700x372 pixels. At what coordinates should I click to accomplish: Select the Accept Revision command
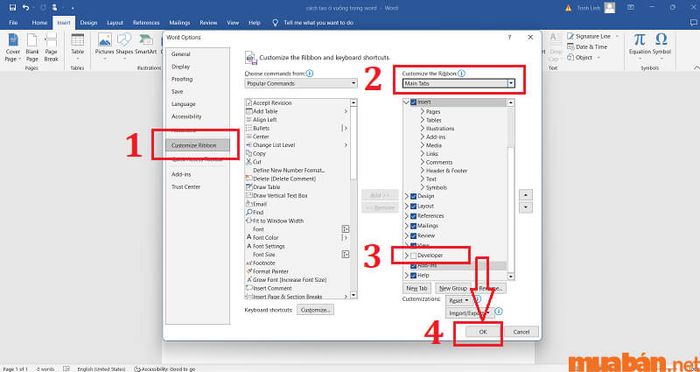point(297,103)
